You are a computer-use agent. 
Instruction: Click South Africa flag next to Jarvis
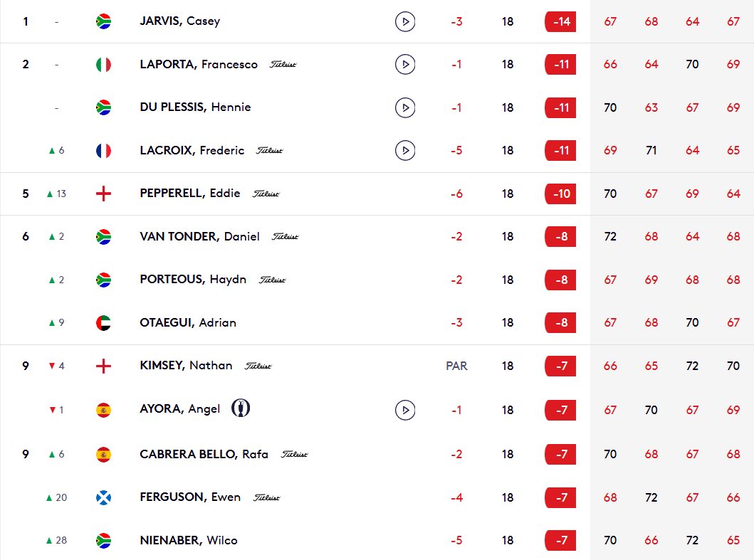pyautogui.click(x=103, y=21)
